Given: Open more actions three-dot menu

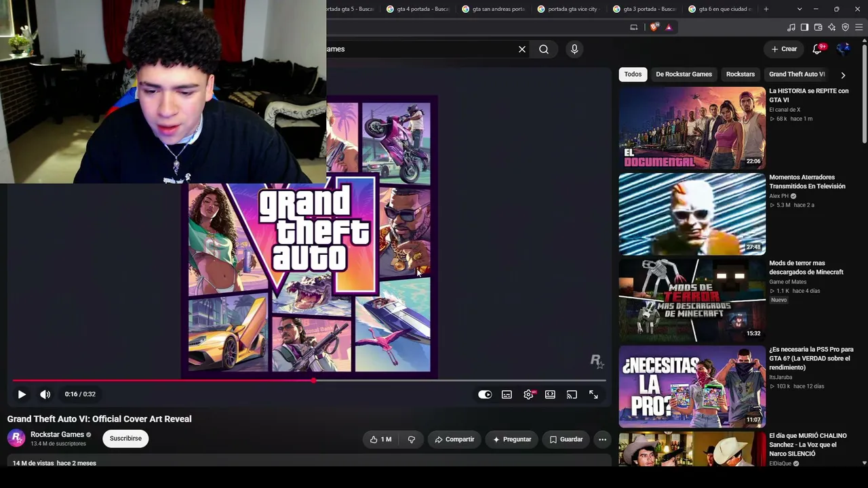Looking at the screenshot, I should (602, 439).
